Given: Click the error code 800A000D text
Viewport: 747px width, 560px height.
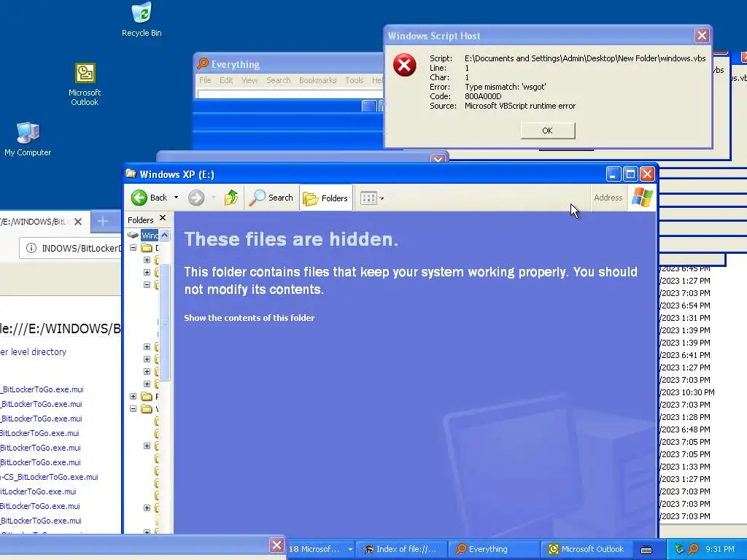Looking at the screenshot, I should [x=483, y=96].
